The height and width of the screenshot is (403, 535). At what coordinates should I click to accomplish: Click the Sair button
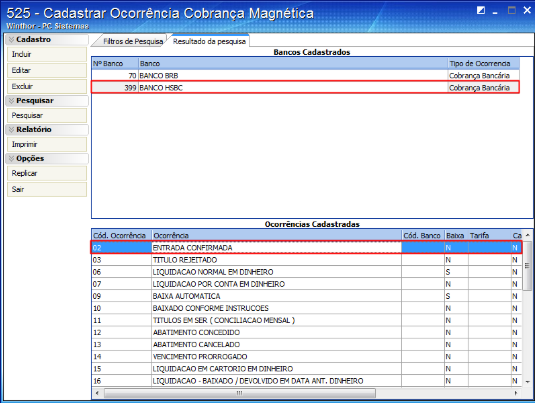point(47,189)
